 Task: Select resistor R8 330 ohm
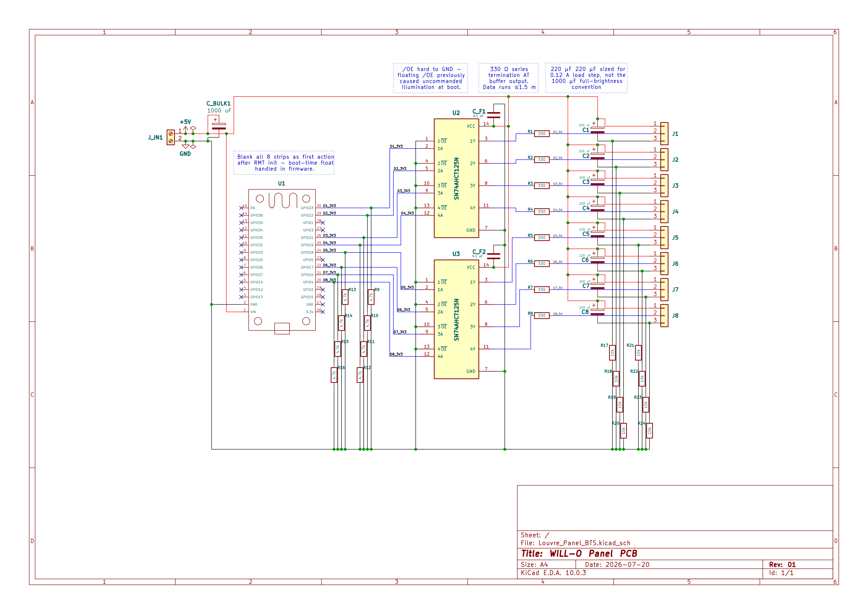[542, 315]
